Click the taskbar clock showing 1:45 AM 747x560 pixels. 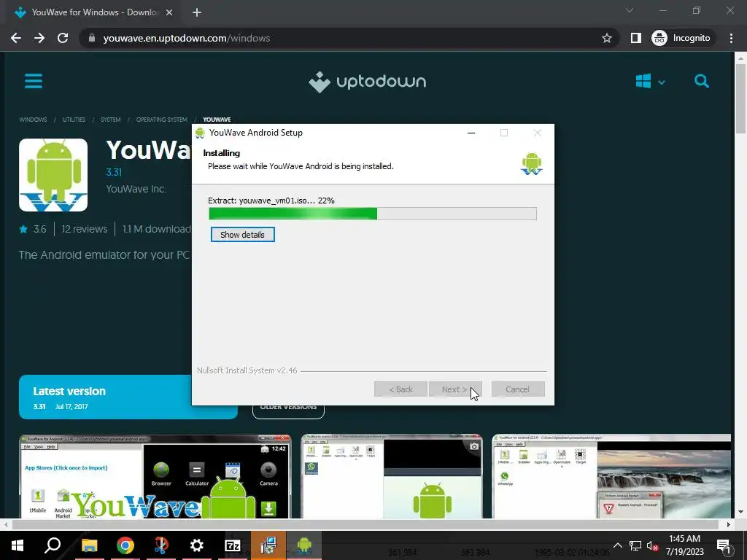[684, 545]
